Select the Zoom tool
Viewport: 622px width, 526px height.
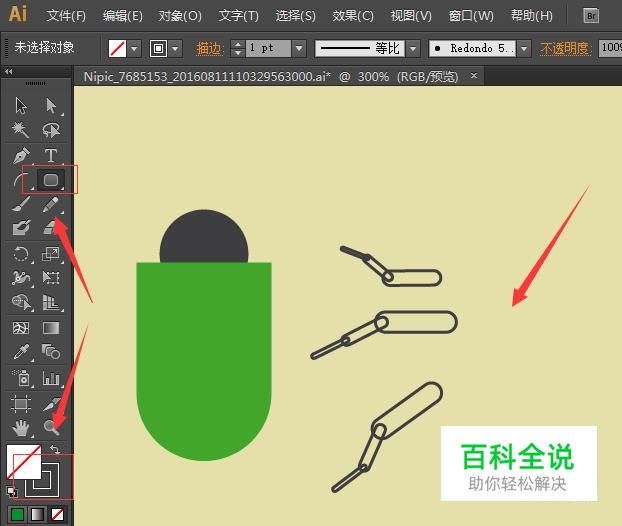(51, 428)
